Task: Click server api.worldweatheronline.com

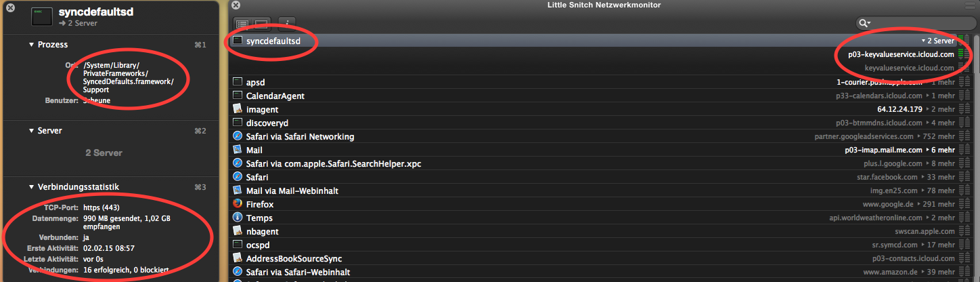Action: click(876, 218)
